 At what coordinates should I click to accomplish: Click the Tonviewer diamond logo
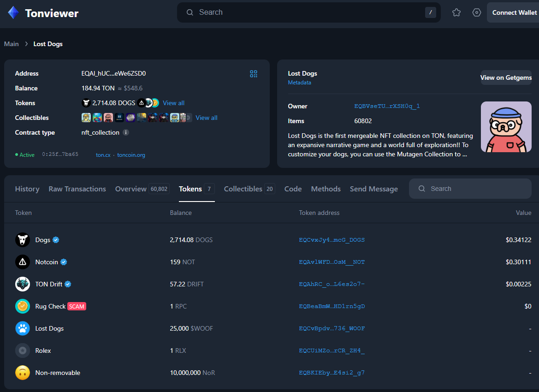13,13
